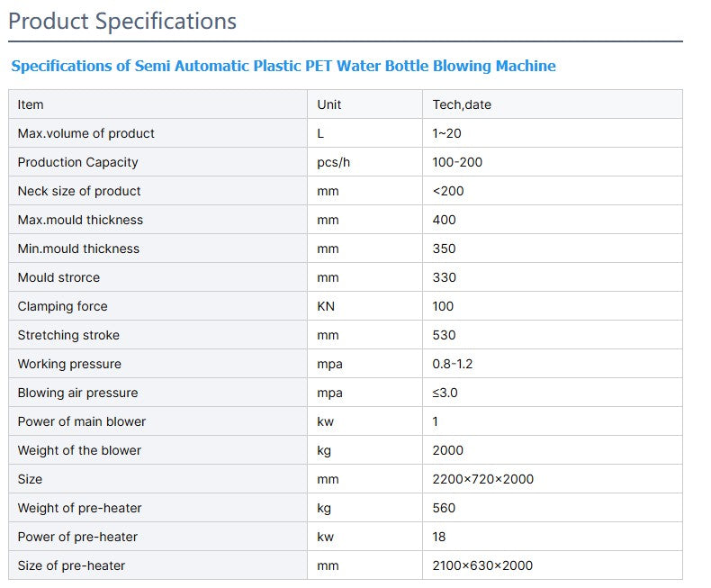711x588 pixels.
Task: Select the Power of pre-heater value 18
Action: point(439,537)
